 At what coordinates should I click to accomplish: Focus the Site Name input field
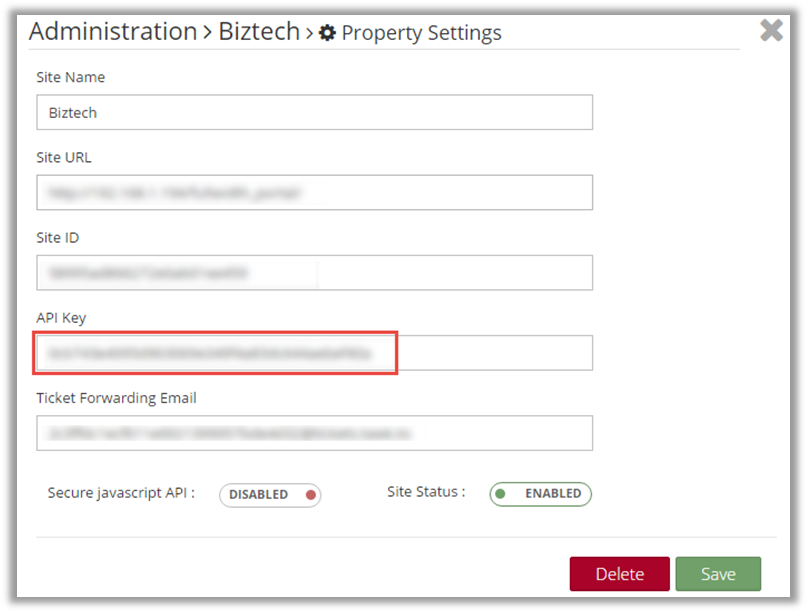314,112
